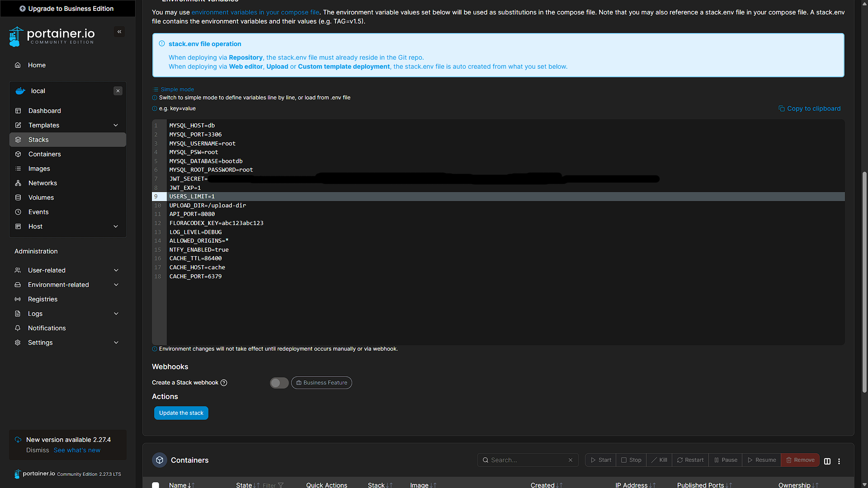Sort containers by Name column
The width and height of the screenshot is (868, 488).
point(182,485)
